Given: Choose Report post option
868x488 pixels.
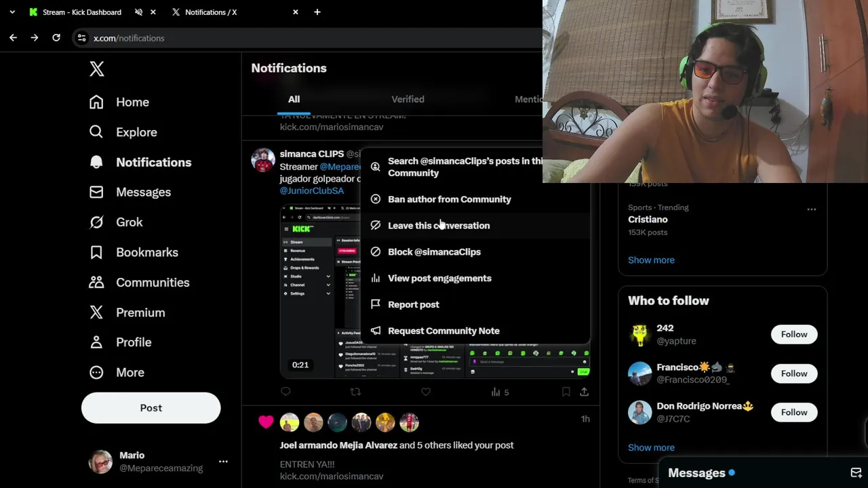Looking at the screenshot, I should point(475,305).
